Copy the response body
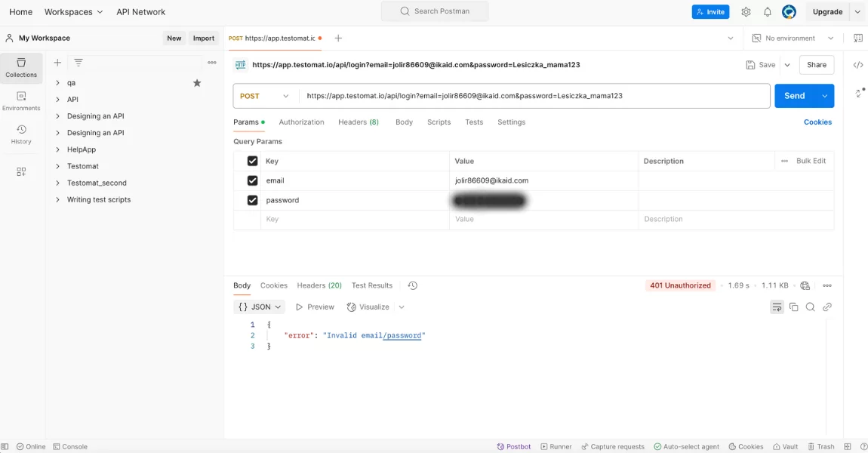868x453 pixels. [x=793, y=307]
